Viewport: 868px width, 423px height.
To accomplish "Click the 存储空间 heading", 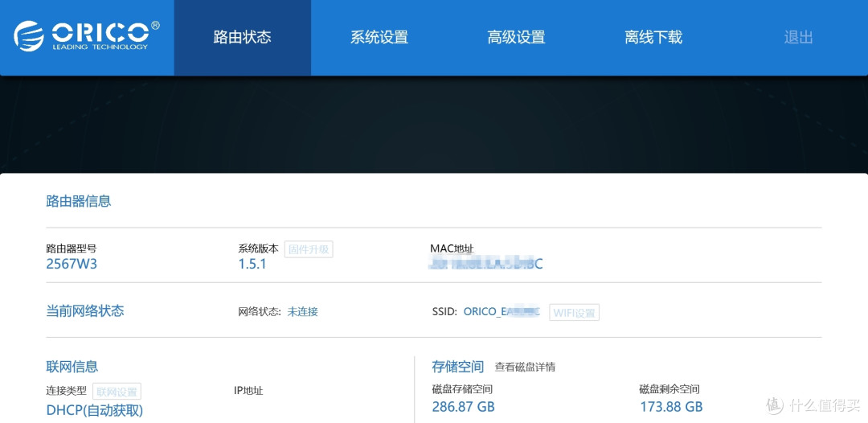I will coord(457,367).
